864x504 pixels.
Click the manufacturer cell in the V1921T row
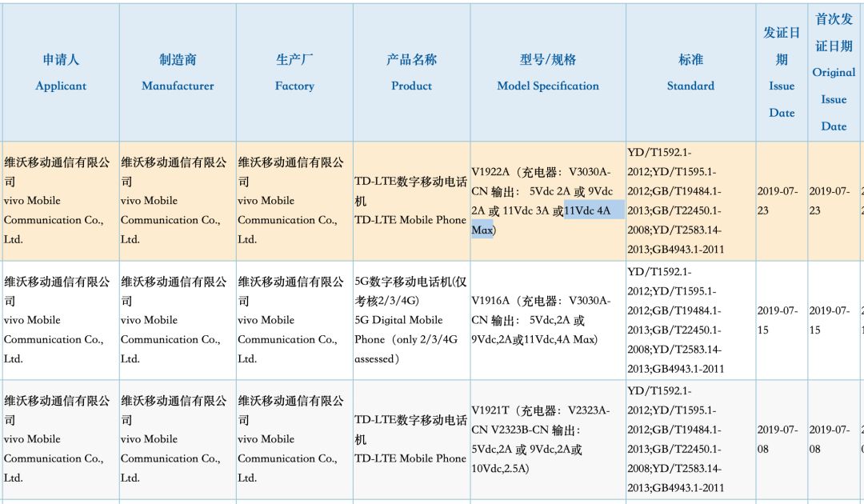coord(178,439)
